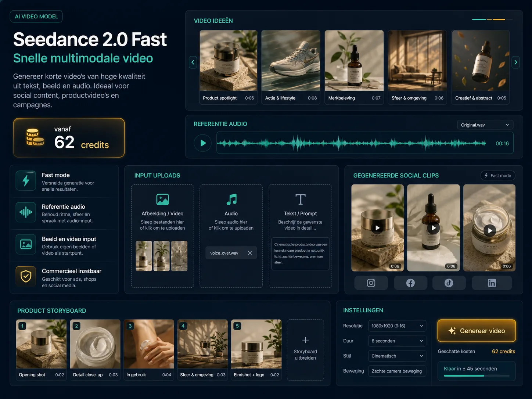
Task: Click the Afbeelding / Video upload zone text
Action: coord(162,225)
